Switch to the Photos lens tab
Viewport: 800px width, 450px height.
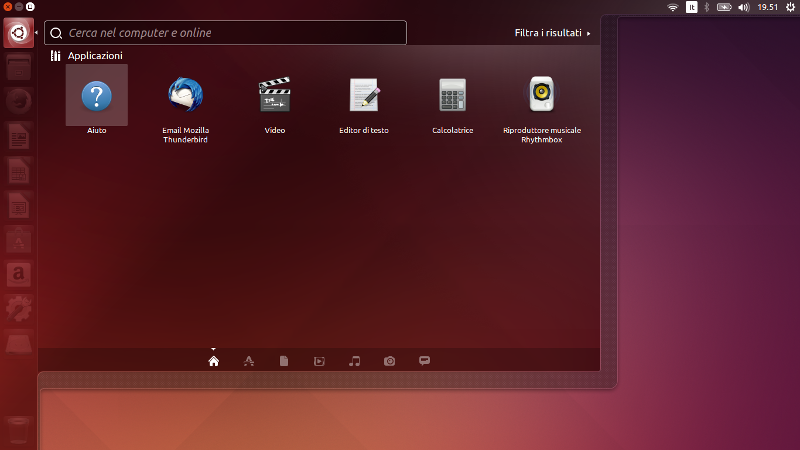(389, 361)
